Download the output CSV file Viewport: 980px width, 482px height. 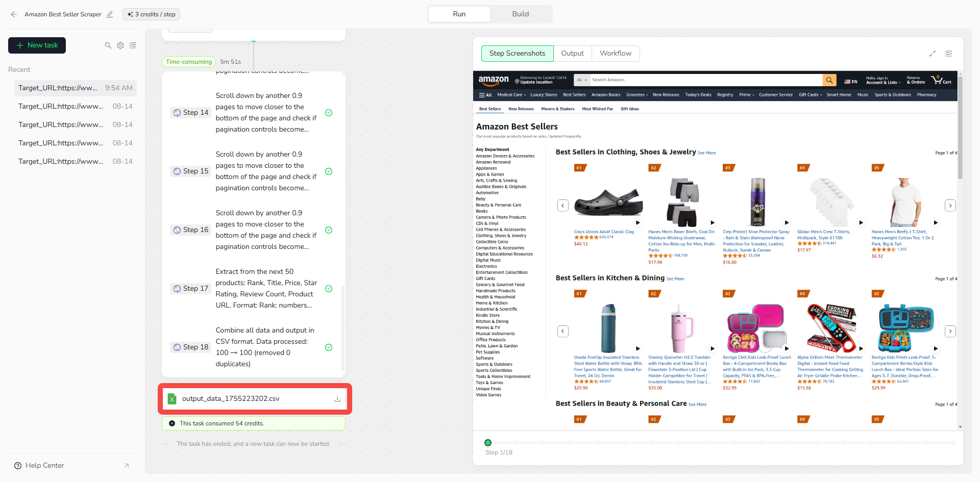[x=337, y=399]
